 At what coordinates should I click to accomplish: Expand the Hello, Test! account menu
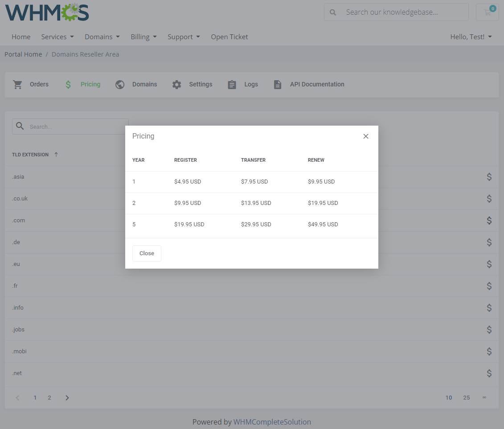(x=471, y=37)
